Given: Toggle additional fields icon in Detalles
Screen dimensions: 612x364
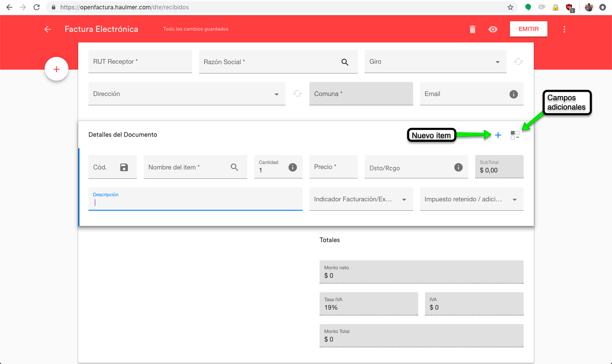Looking at the screenshot, I should click(515, 135).
